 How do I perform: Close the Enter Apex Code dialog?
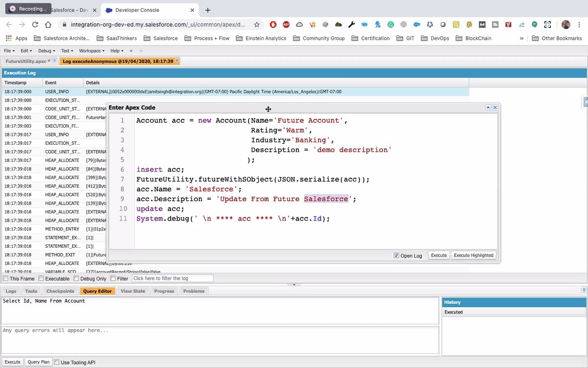[x=495, y=107]
